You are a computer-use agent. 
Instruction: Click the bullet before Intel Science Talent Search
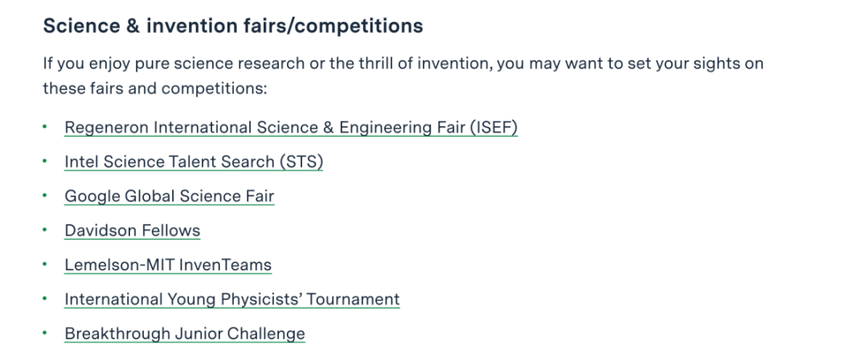[46, 162]
